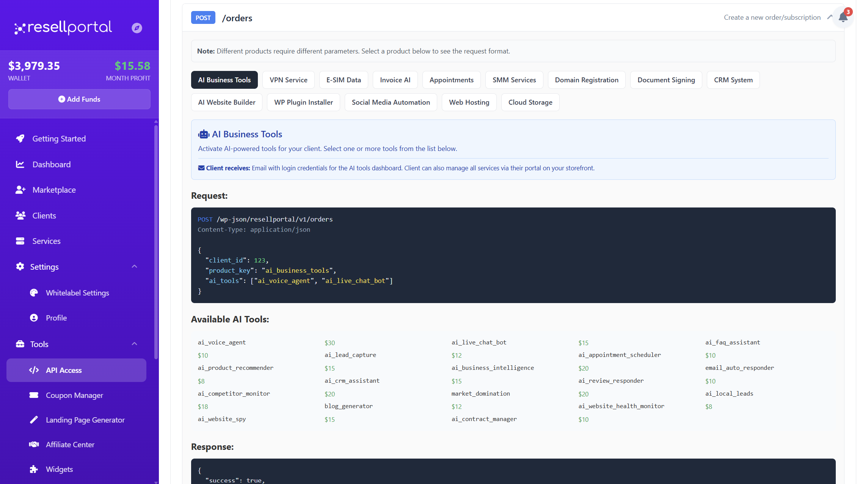868x484 pixels.
Task: Collapse the Tools section chevron
Action: [x=134, y=344]
